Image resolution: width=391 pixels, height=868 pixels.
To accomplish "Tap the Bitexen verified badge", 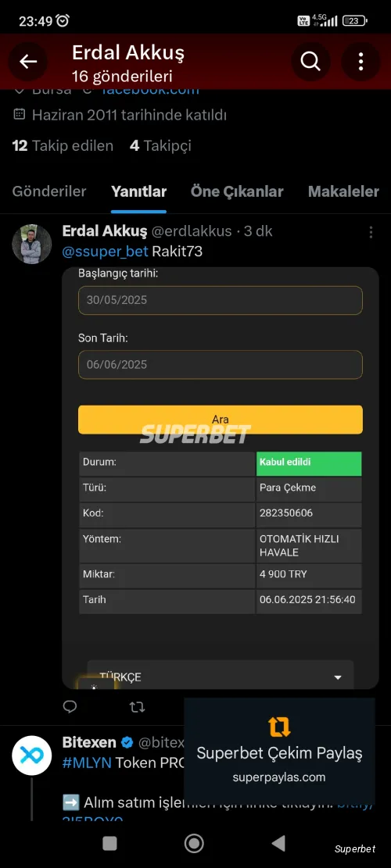I will pyautogui.click(x=127, y=742).
